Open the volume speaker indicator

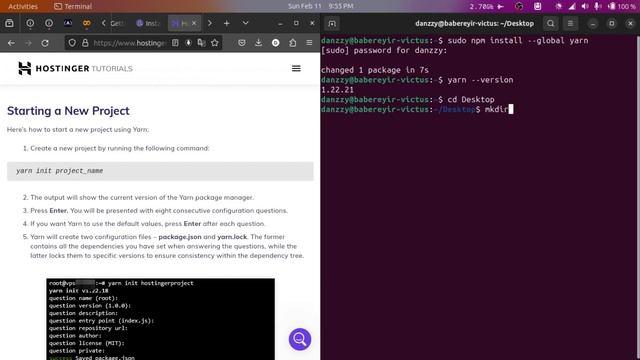click(585, 6)
